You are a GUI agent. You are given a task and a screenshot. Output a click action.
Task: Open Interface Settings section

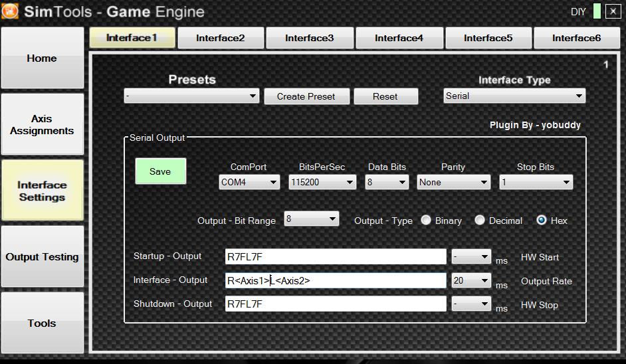(x=43, y=191)
